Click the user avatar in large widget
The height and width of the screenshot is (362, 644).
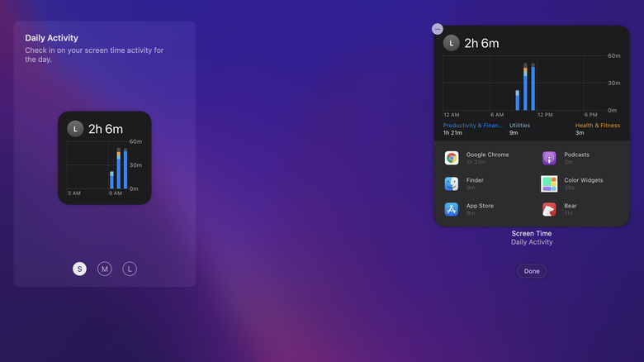[x=452, y=44]
